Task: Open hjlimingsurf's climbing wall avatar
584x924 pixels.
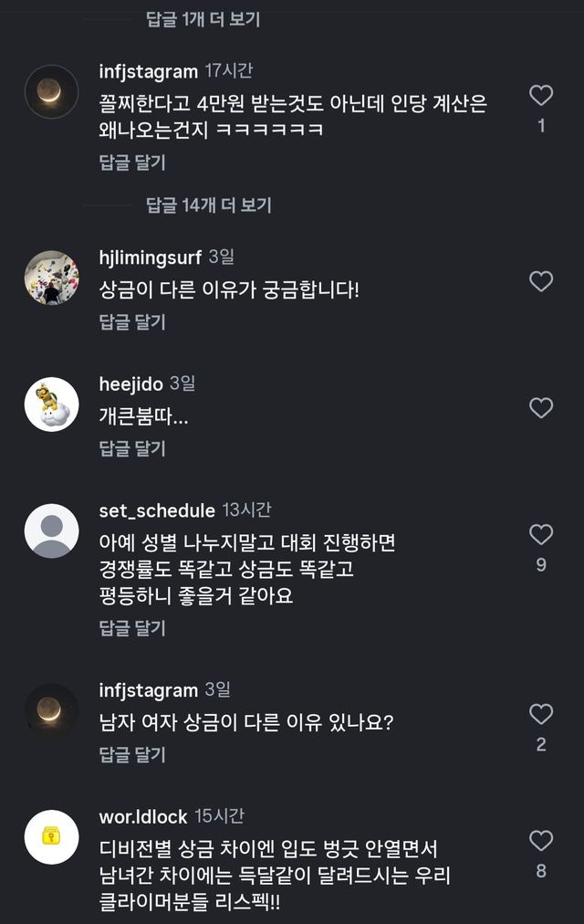Action: coord(51,278)
